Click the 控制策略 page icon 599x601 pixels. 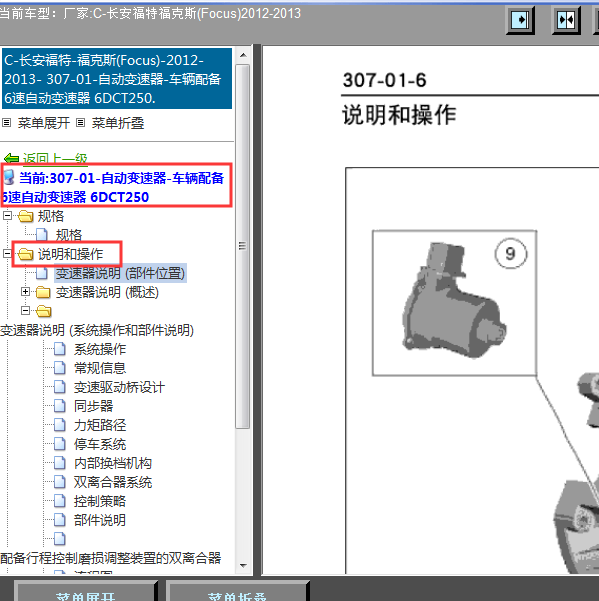(59, 501)
